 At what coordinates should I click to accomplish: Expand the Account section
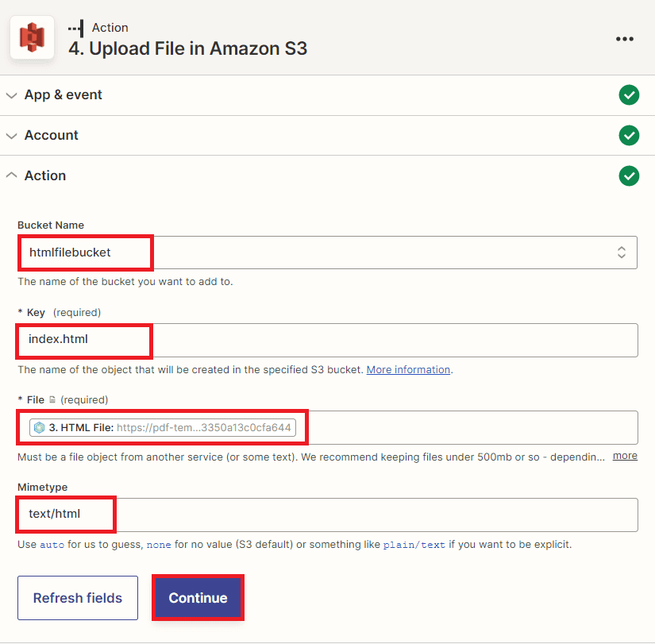(x=52, y=136)
